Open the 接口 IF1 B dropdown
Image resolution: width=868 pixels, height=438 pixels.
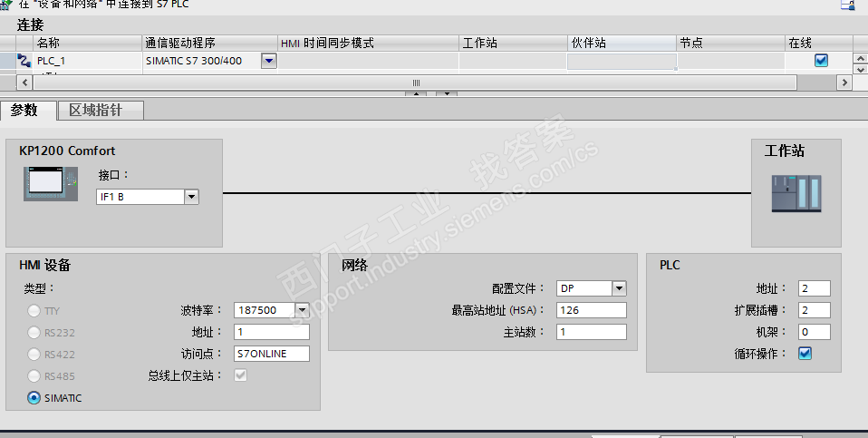(191, 197)
